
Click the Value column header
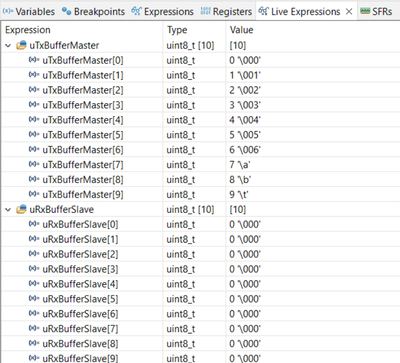[241, 30]
